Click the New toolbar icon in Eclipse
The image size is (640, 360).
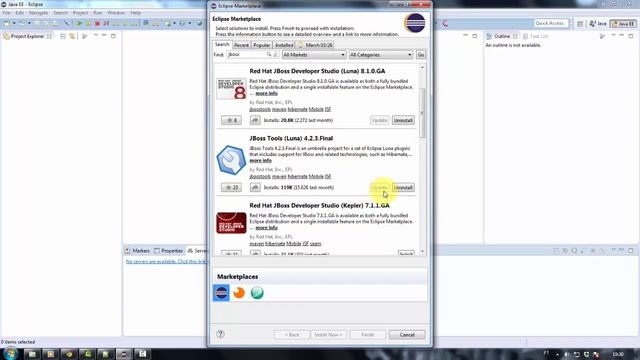[x=7, y=24]
